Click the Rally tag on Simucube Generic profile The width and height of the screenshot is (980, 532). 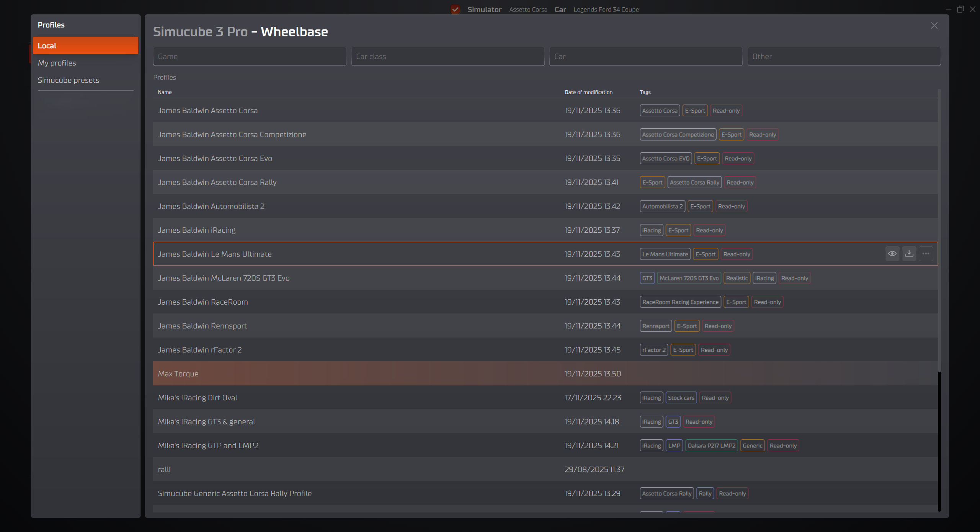click(705, 493)
